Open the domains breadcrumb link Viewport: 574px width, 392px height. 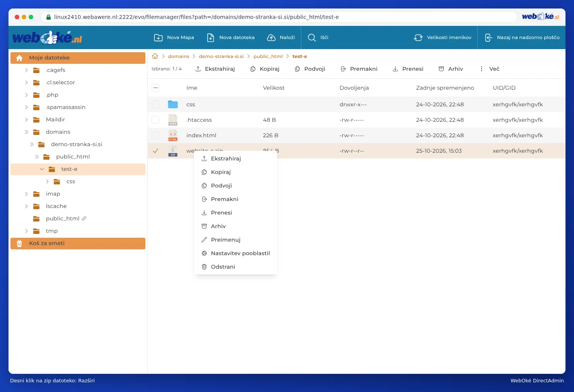pyautogui.click(x=178, y=56)
